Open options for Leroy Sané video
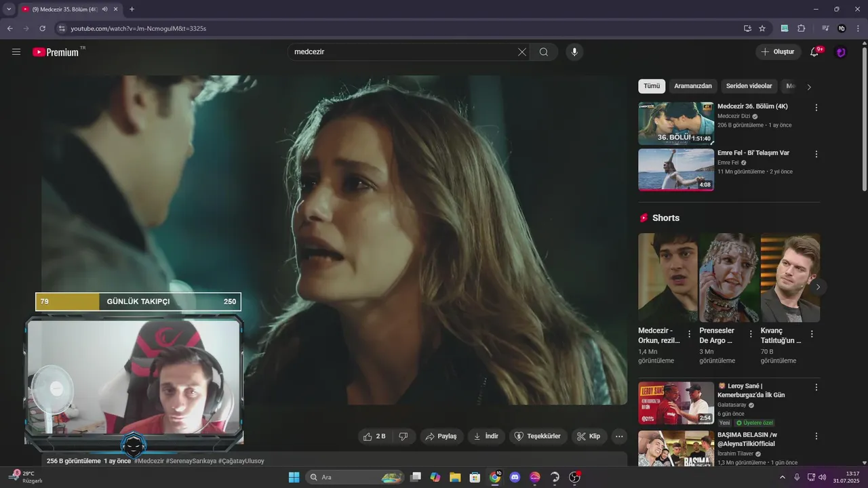This screenshot has width=868, height=488. tap(816, 387)
